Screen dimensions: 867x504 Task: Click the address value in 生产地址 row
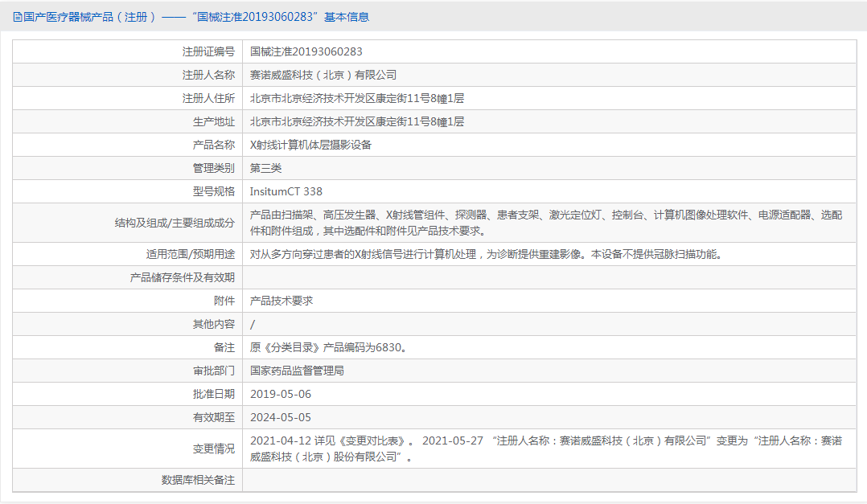tap(356, 121)
